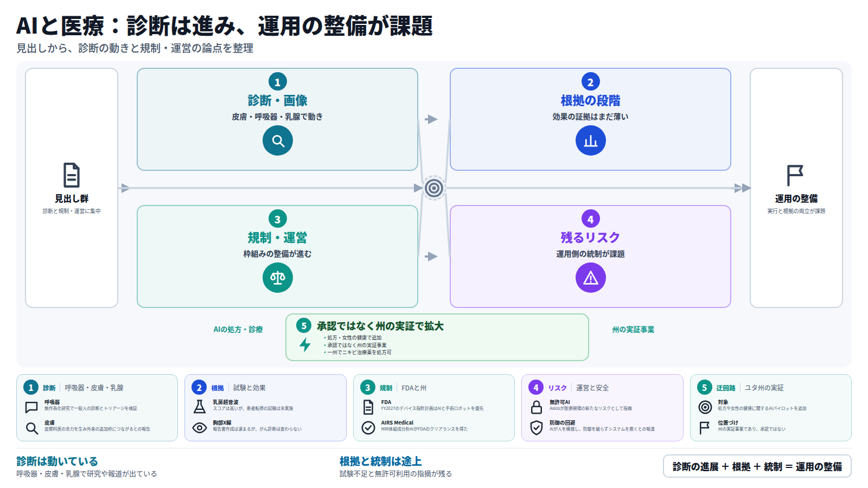Viewport: 868px width, 488px height.
Task: Click the 見出し群 label in the left box
Action: pyautogui.click(x=72, y=199)
